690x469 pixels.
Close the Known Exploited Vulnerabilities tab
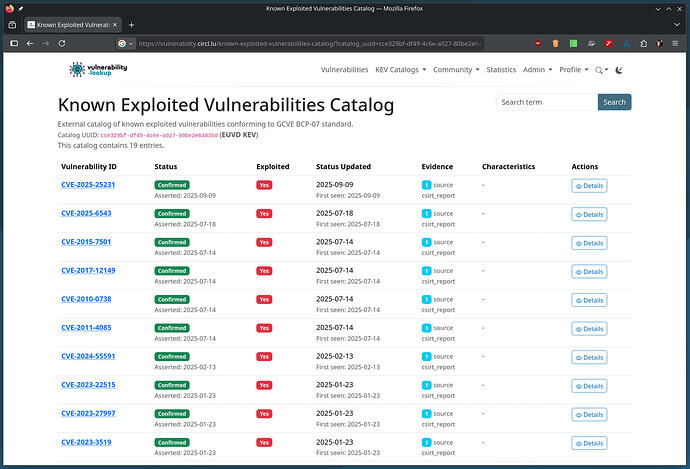pyautogui.click(x=113, y=24)
